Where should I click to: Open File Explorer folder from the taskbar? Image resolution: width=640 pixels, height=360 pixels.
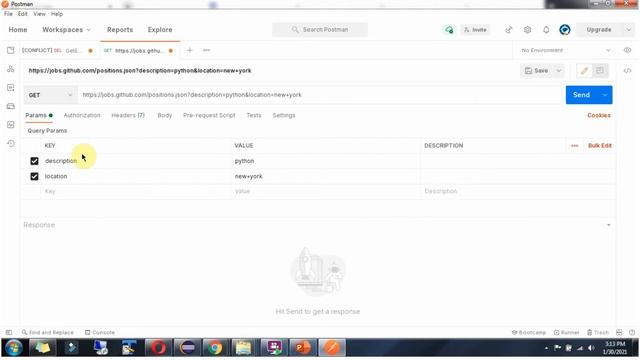tap(243, 348)
